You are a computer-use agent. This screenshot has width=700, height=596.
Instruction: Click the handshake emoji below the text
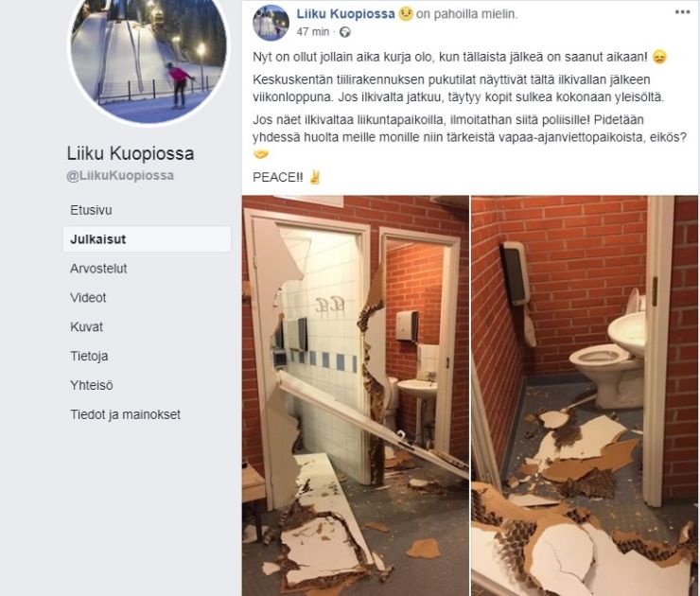pos(261,154)
